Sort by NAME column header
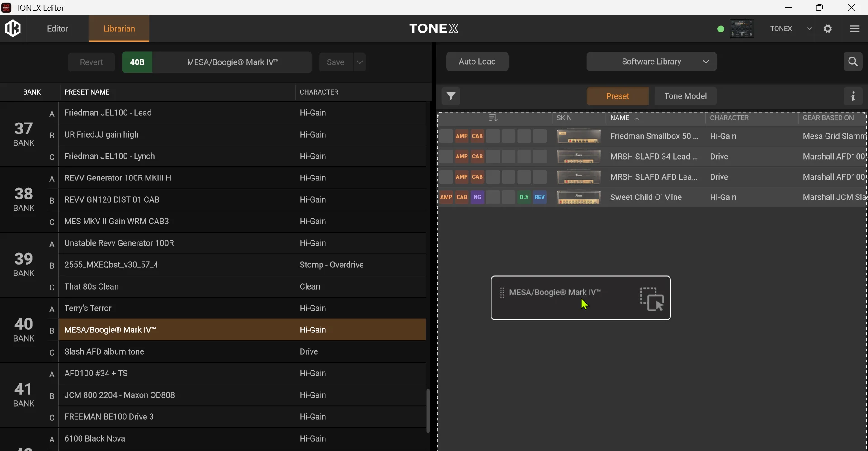 point(624,118)
